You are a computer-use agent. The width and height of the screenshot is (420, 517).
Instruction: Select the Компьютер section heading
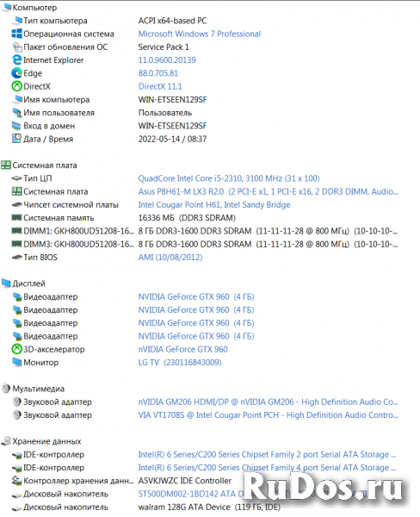point(34,7)
